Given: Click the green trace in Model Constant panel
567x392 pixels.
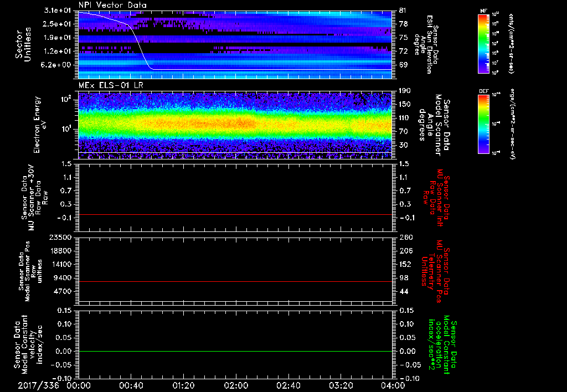Looking at the screenshot, I should tap(235, 351).
